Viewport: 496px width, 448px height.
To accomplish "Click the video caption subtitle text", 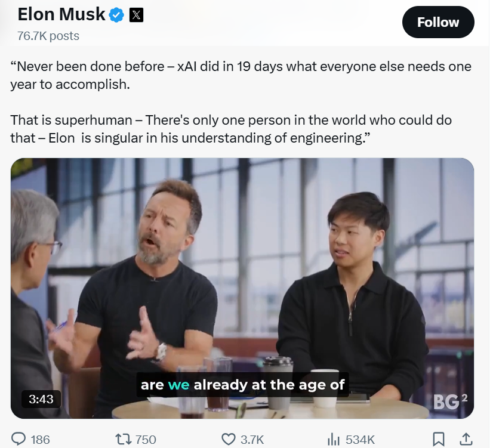I will 242,385.
